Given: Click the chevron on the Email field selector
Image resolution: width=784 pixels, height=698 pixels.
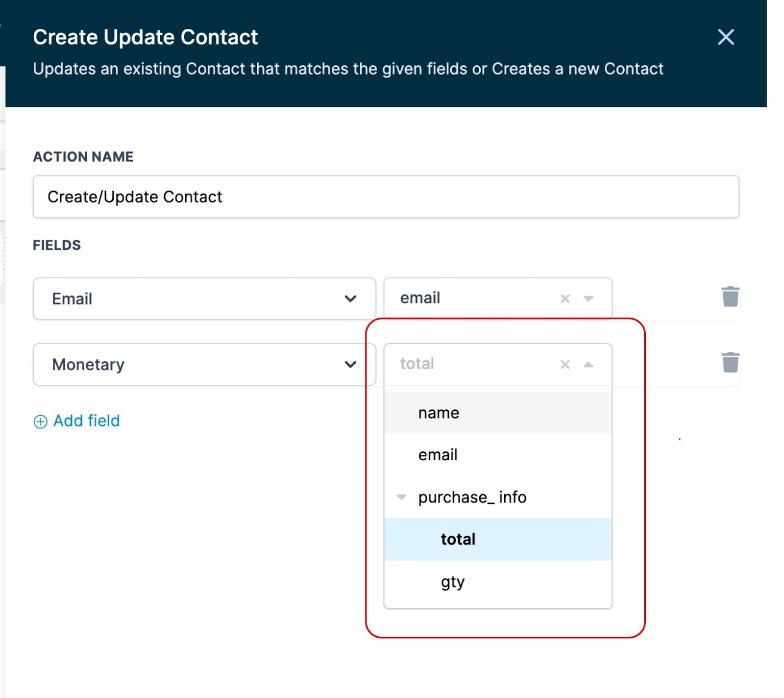Looking at the screenshot, I should coord(350,298).
